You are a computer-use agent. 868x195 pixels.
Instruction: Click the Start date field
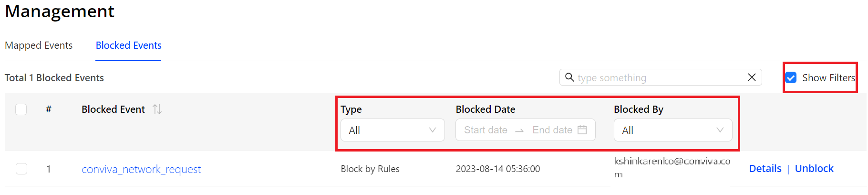tap(486, 130)
